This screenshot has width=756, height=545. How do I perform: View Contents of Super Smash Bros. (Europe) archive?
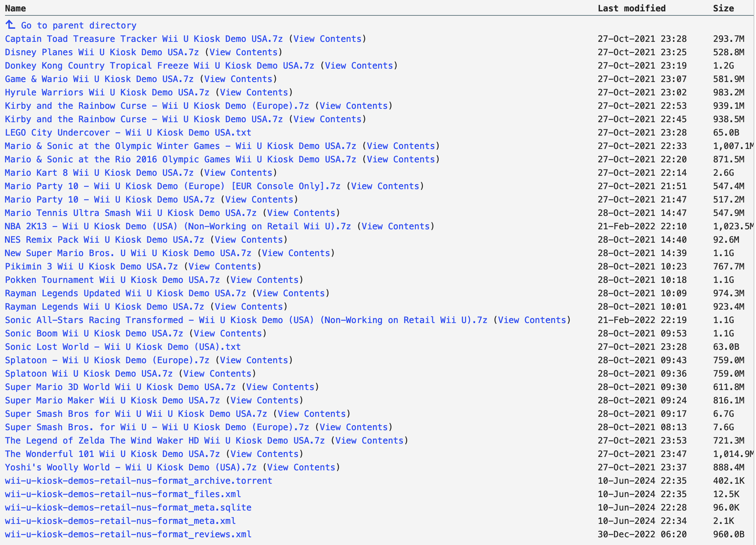pos(354,427)
